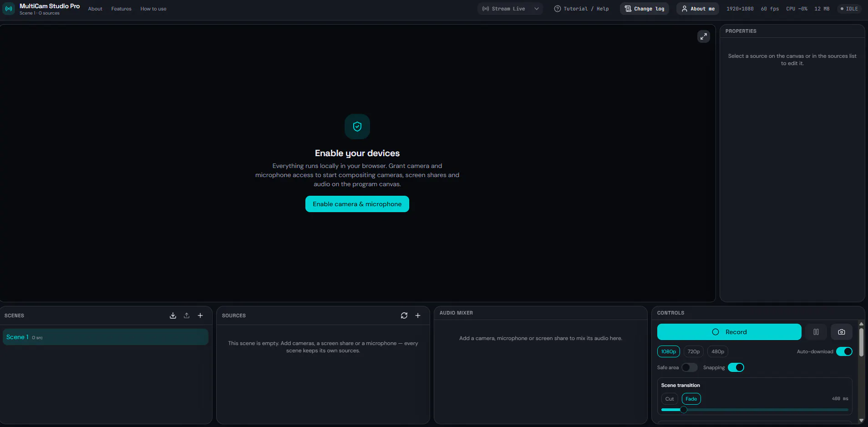Click the SCENES panel header
The width and height of the screenshot is (868, 427).
pos(14,315)
